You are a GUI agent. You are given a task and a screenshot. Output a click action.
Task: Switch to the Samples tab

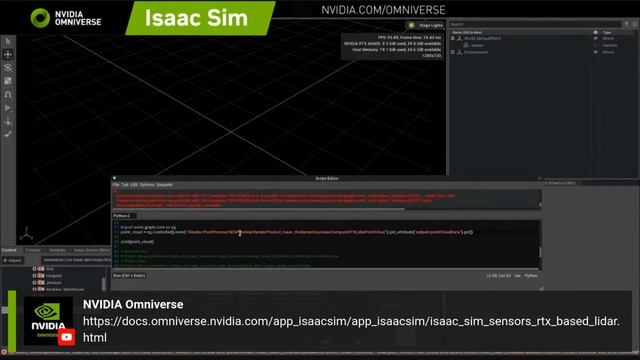[x=58, y=250]
